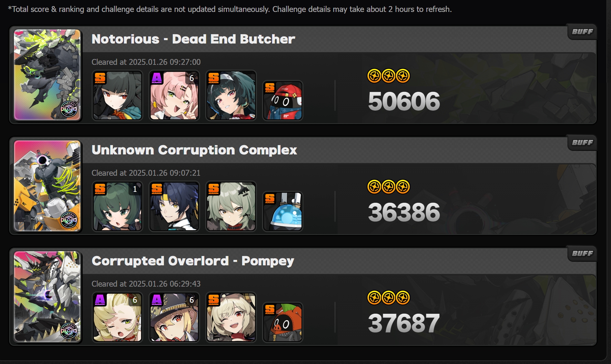611x364 pixels.
Task: Open BUFF details for Corrupted Overlord Pompey
Action: (x=582, y=253)
